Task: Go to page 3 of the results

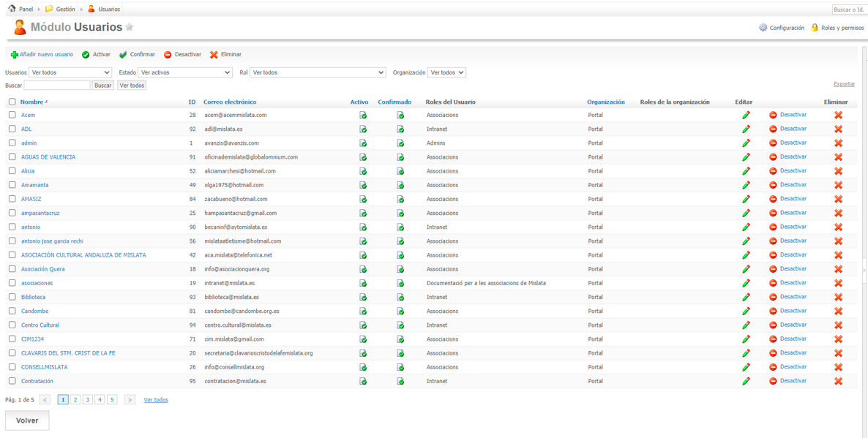Action: pyautogui.click(x=88, y=400)
